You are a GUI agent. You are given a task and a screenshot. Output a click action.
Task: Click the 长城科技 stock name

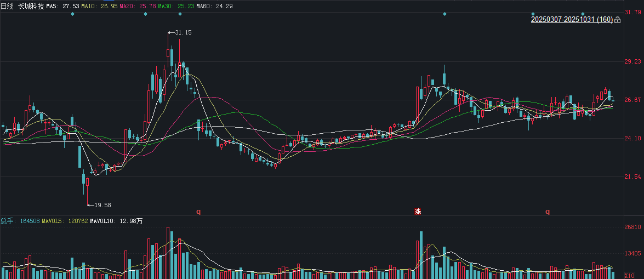[31, 6]
